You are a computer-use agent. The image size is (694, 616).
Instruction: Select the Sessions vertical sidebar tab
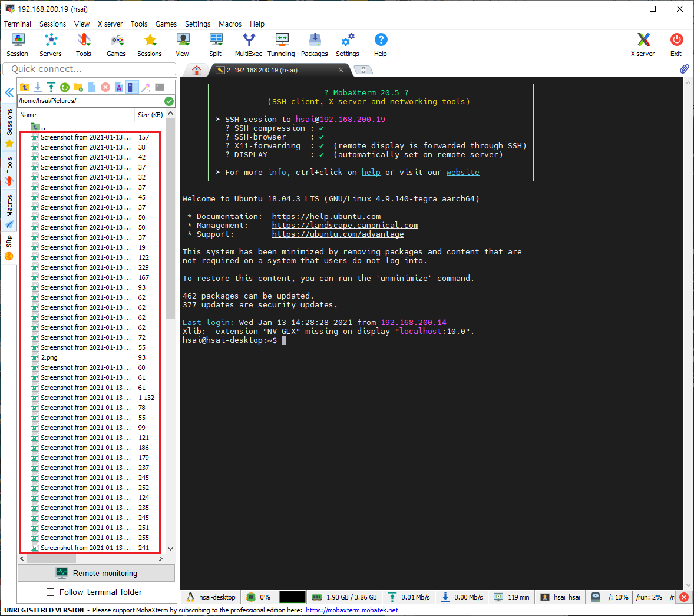[x=9, y=128]
